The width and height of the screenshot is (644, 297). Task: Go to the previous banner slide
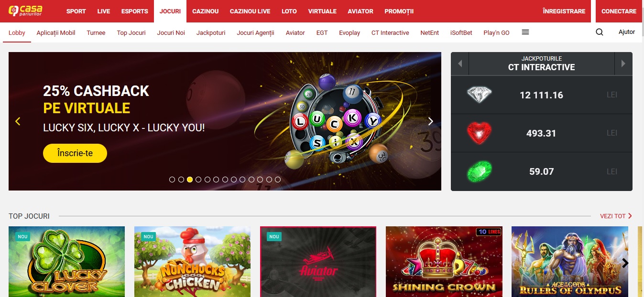pyautogui.click(x=18, y=121)
